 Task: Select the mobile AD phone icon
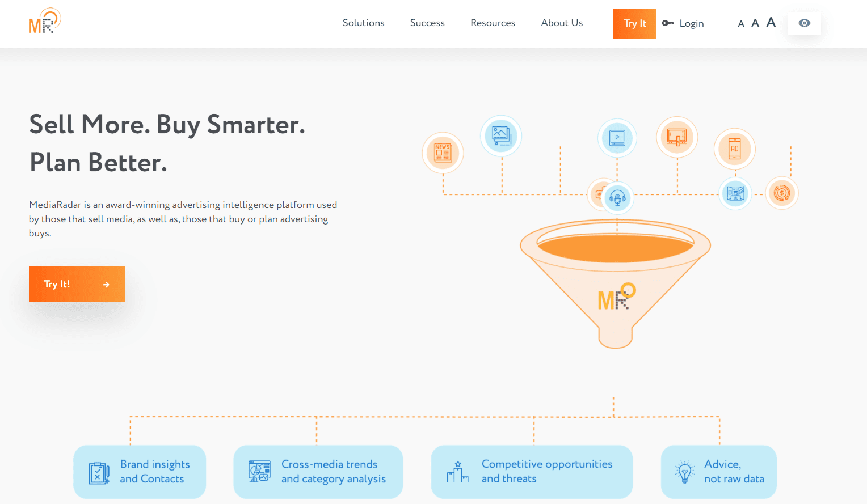point(734,149)
